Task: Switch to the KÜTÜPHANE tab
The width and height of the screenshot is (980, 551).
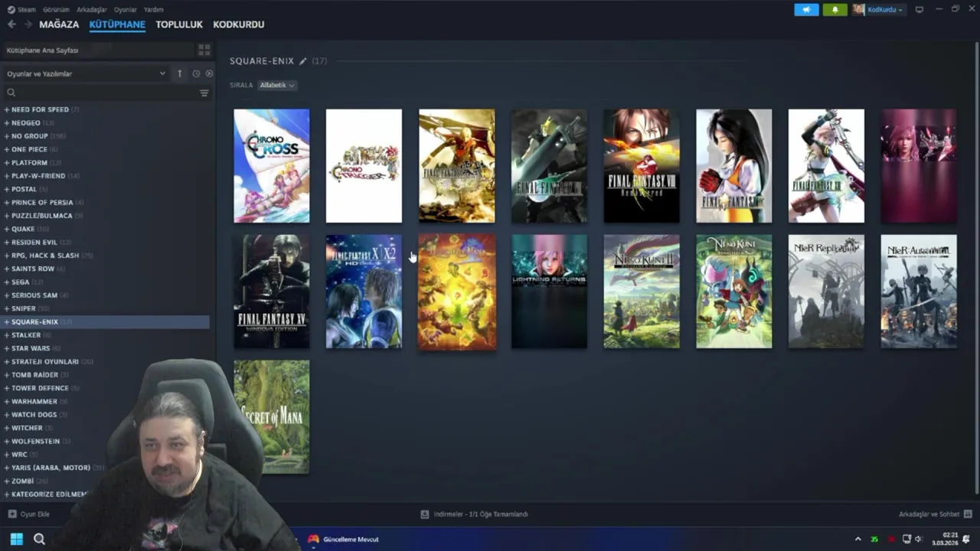Action: point(117,24)
